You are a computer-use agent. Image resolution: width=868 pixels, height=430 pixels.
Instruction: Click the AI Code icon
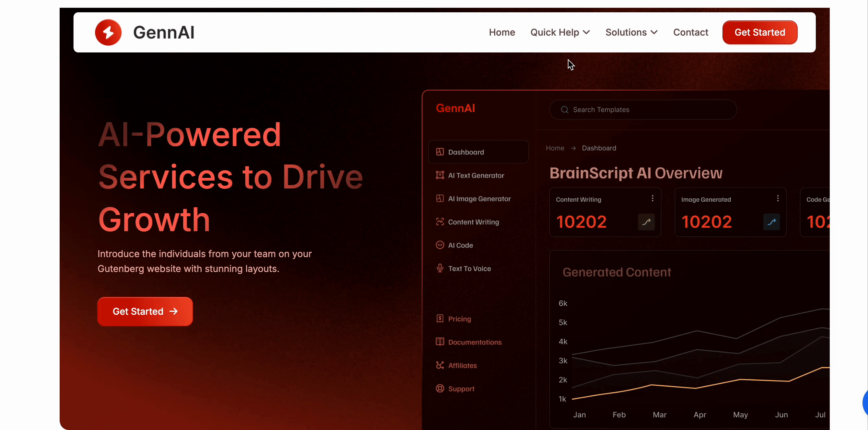click(x=440, y=245)
